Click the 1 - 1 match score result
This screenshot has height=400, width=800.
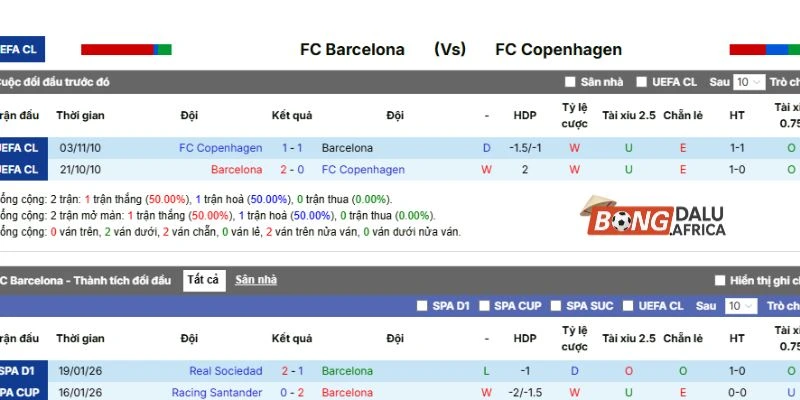292,148
